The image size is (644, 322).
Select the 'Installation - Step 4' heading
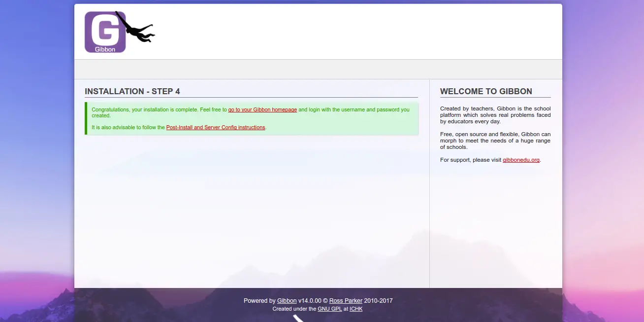click(132, 91)
